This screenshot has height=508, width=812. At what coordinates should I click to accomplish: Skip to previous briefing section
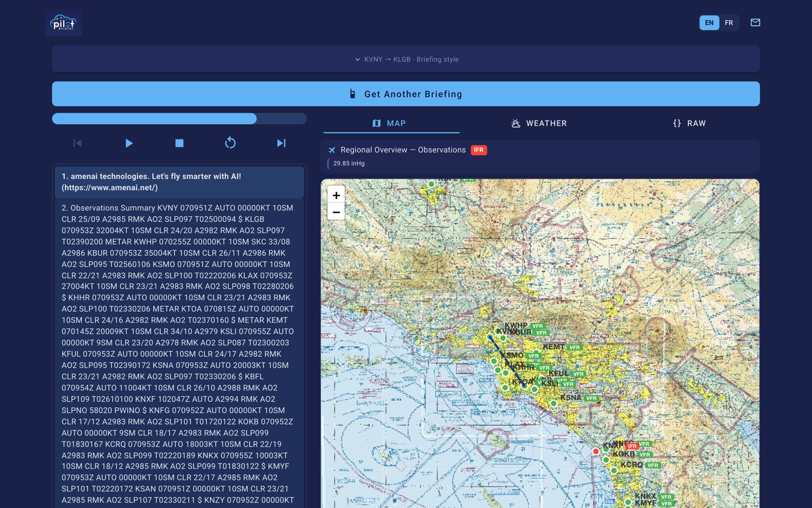[78, 143]
